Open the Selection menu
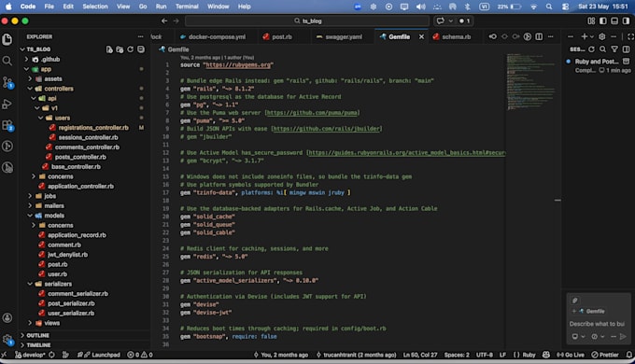This screenshot has height=364, width=635. click(95, 7)
